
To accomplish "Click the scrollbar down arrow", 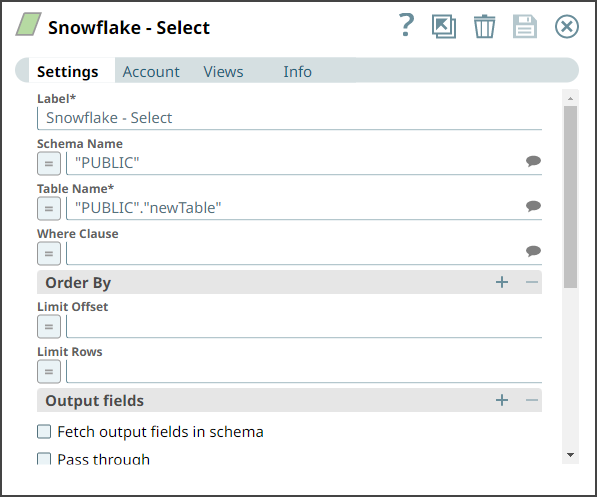I will (570, 455).
